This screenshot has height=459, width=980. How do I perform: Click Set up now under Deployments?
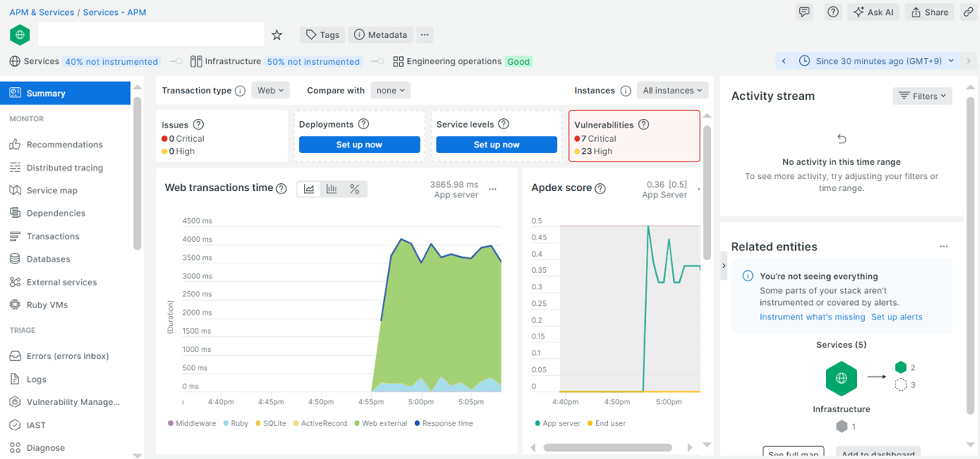(x=359, y=144)
